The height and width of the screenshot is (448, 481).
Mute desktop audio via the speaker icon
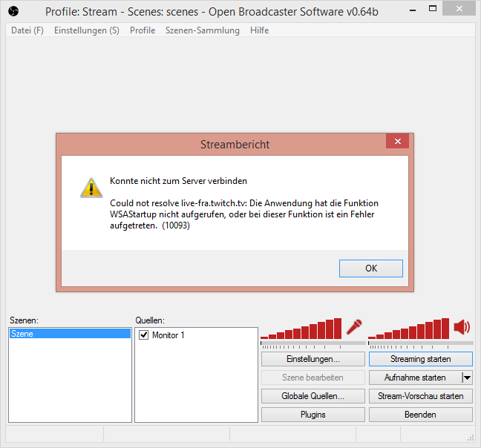click(x=462, y=327)
